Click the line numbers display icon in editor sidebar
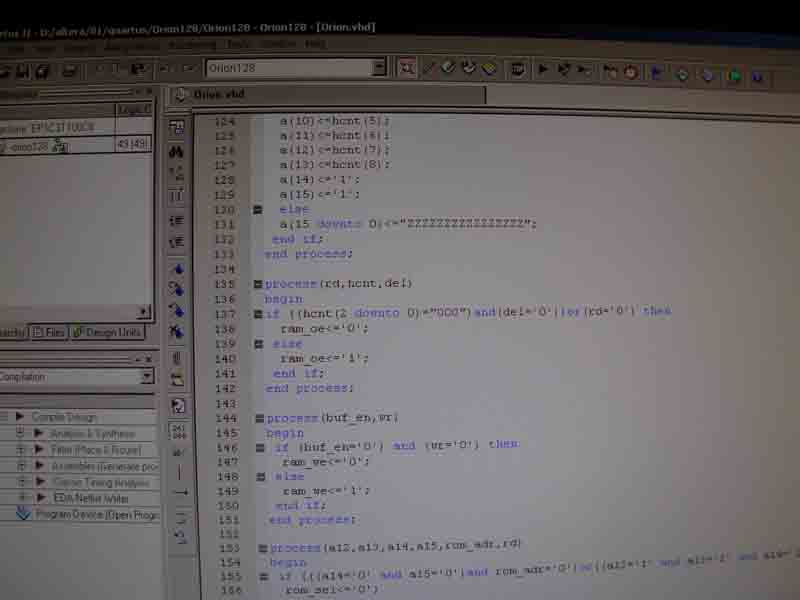800x600 pixels. pos(179,432)
